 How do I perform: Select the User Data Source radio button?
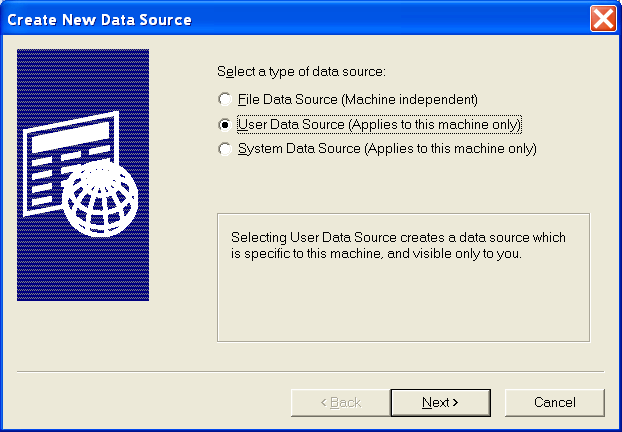(x=225, y=125)
